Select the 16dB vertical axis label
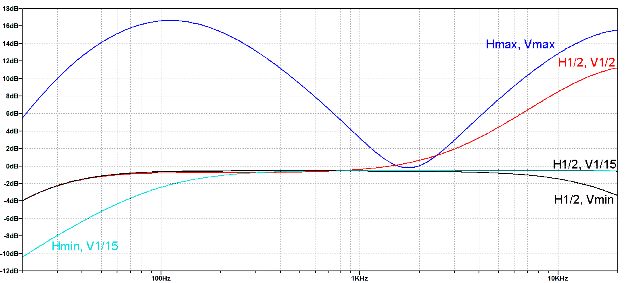 [10, 26]
